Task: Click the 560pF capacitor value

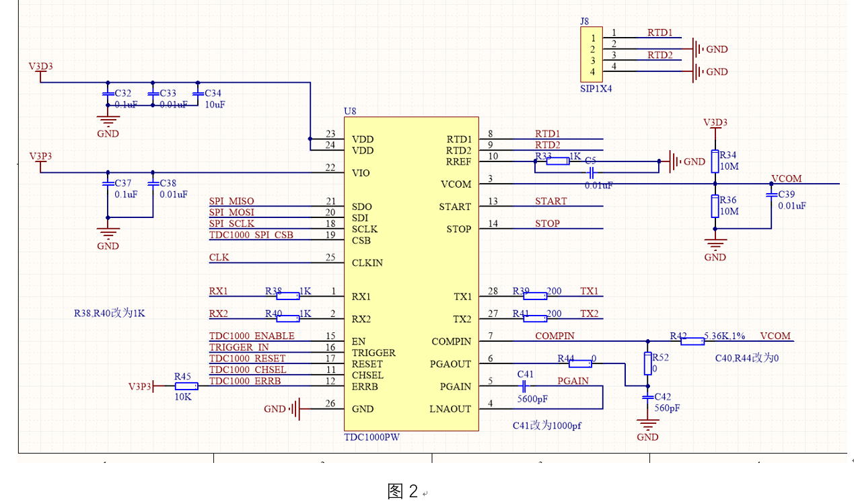Action: click(667, 408)
